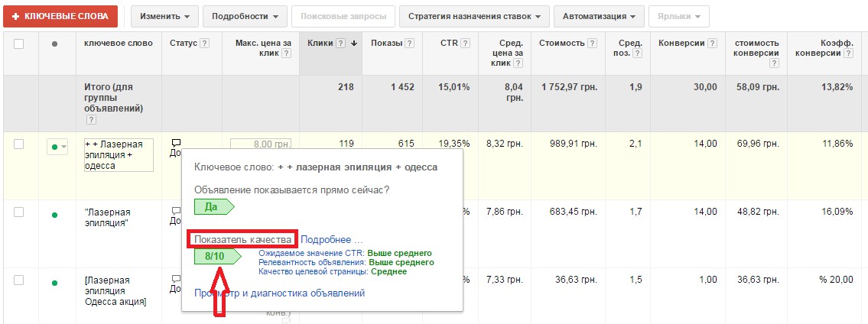
Task: Tick the checkbox for + Лазерная эпиляция + одесса row
Action: (19, 144)
